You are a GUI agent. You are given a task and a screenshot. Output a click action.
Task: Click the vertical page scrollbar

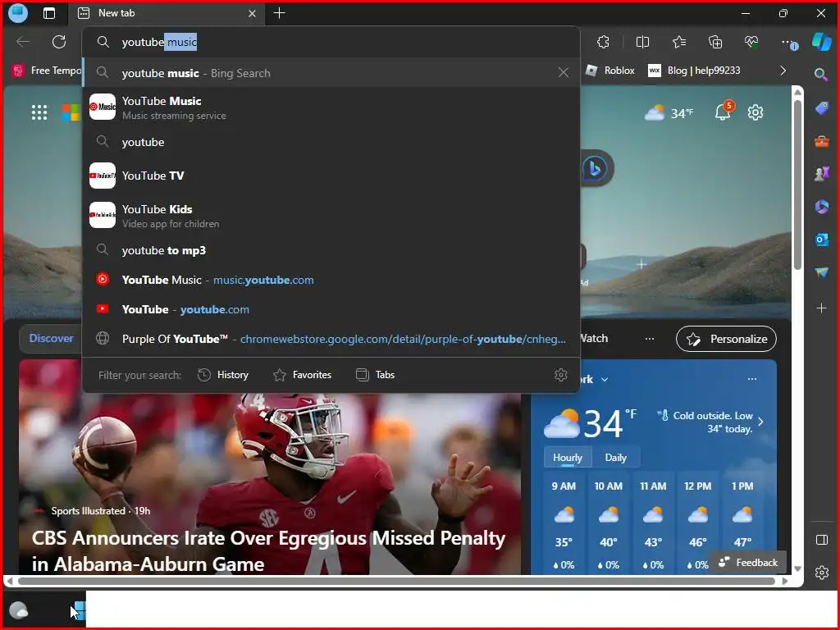[797, 185]
